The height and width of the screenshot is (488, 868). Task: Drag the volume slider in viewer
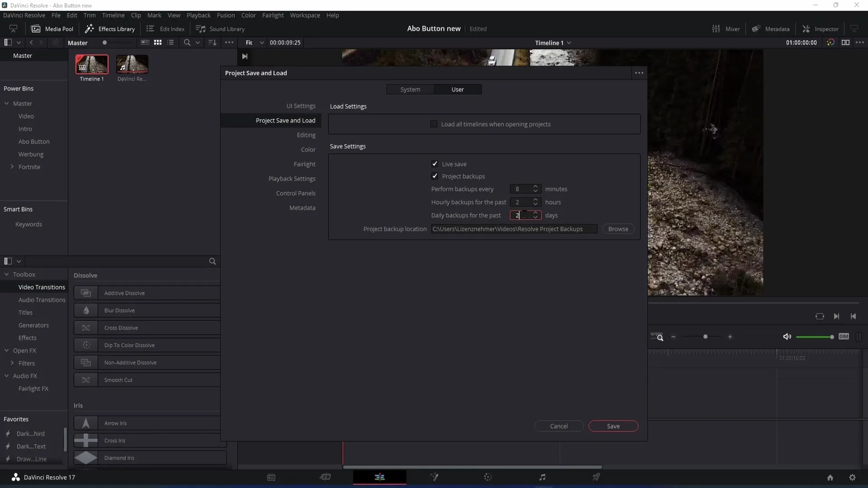click(831, 337)
